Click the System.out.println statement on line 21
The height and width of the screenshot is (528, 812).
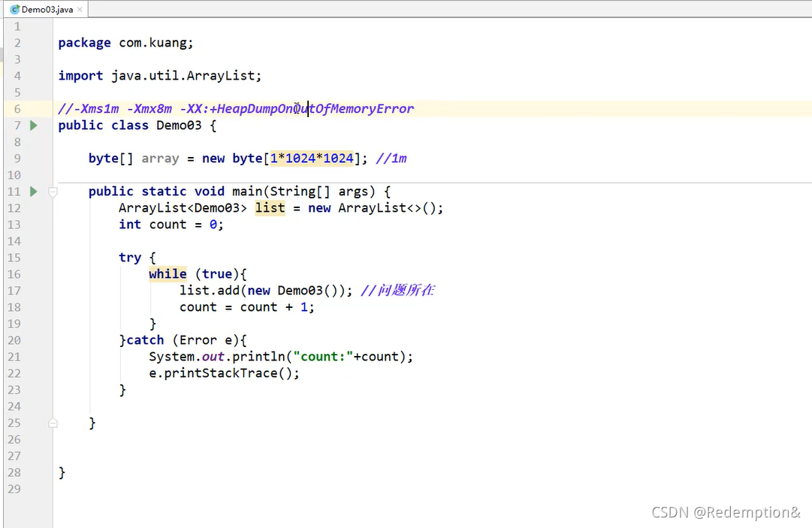coord(281,357)
